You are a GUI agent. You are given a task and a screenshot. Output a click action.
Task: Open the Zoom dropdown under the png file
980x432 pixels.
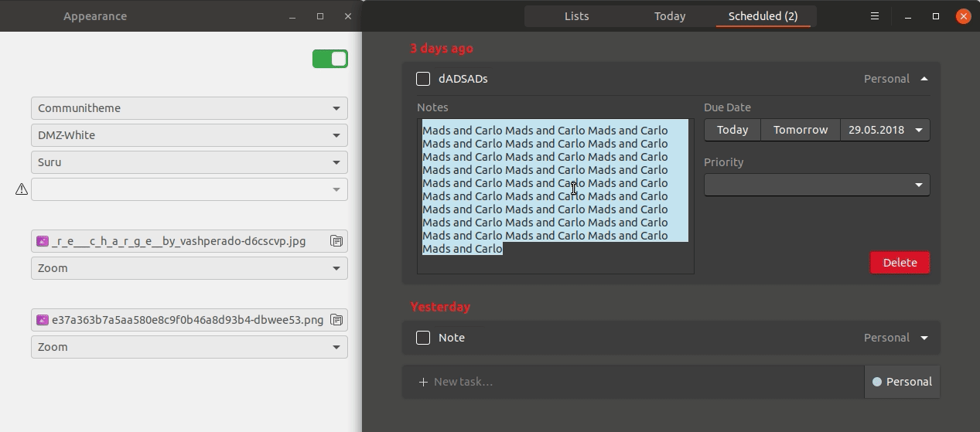(190, 347)
